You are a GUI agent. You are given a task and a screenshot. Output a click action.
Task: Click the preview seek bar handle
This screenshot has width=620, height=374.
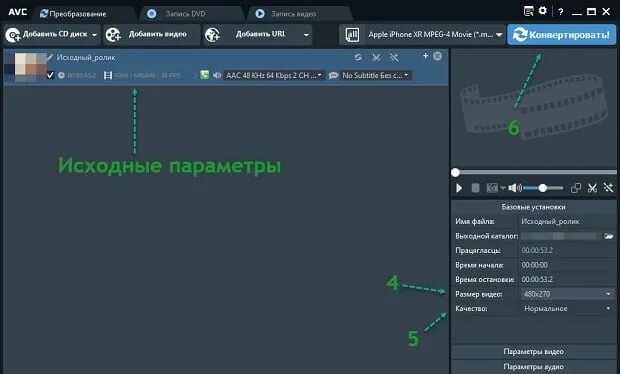click(x=456, y=172)
